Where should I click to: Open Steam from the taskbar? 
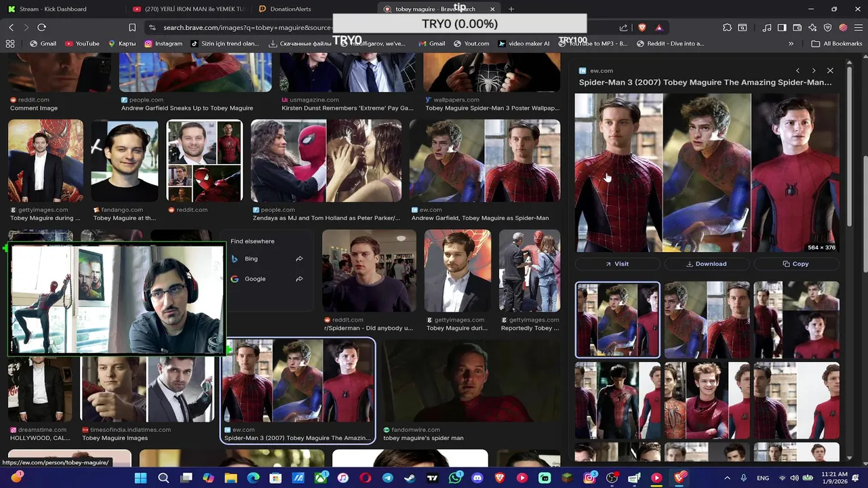coord(410,478)
